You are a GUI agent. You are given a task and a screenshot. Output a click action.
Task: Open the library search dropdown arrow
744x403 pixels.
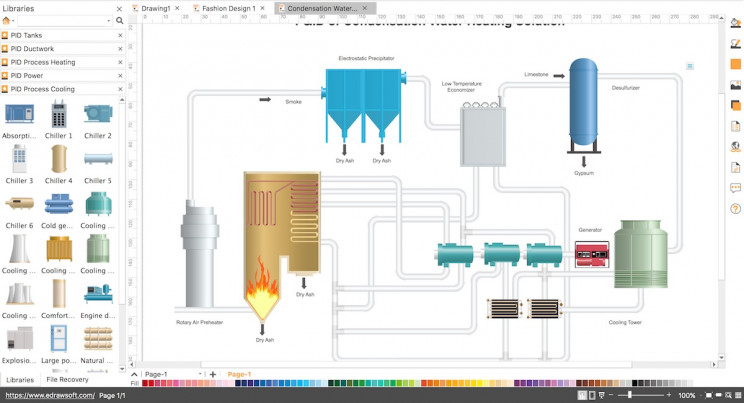(x=109, y=21)
